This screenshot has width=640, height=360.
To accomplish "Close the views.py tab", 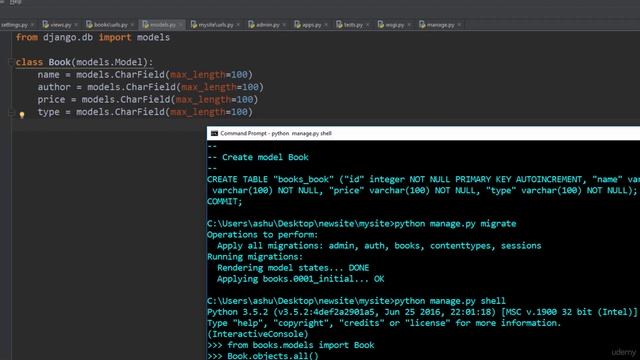I will (x=76, y=25).
